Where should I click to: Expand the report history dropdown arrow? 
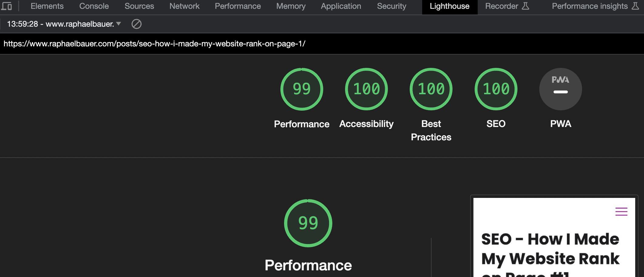click(x=119, y=24)
